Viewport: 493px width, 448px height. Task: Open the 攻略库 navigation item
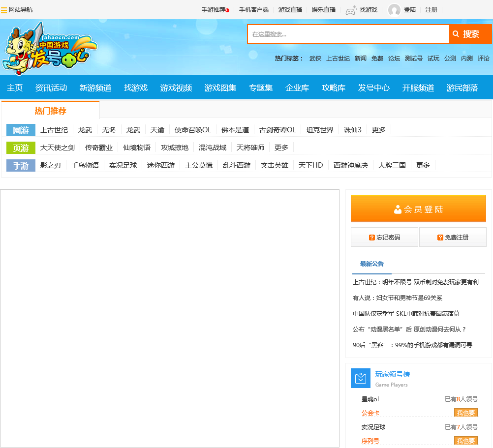tap(333, 88)
